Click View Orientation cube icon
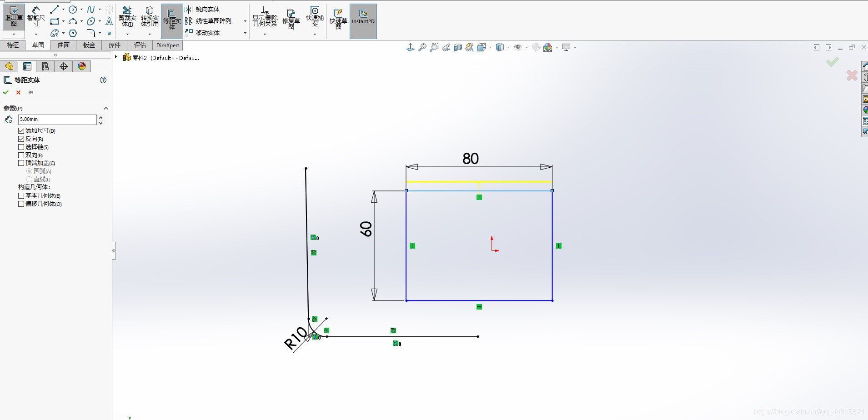The height and width of the screenshot is (420, 868). click(x=482, y=47)
